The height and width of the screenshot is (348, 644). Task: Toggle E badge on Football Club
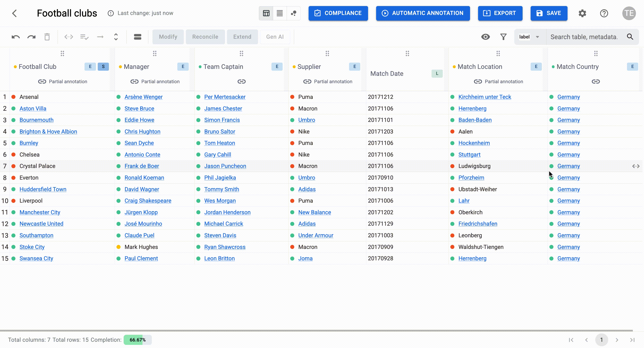pos(90,67)
